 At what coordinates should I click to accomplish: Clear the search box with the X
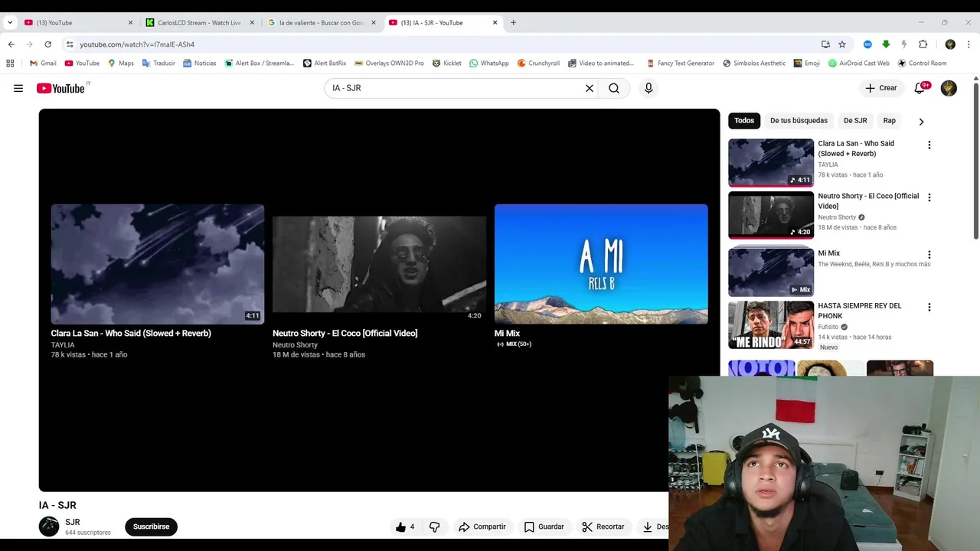pos(590,88)
